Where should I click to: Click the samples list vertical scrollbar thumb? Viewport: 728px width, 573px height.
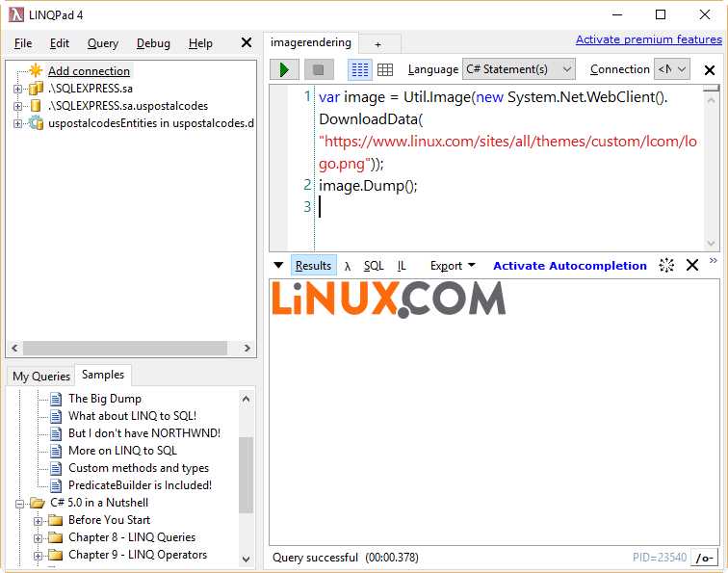click(x=247, y=475)
